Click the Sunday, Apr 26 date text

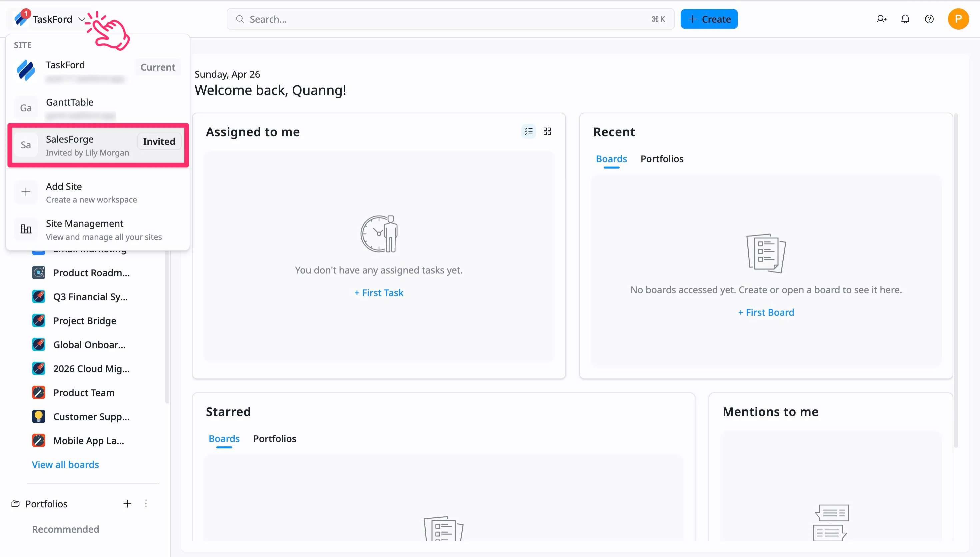[227, 74]
